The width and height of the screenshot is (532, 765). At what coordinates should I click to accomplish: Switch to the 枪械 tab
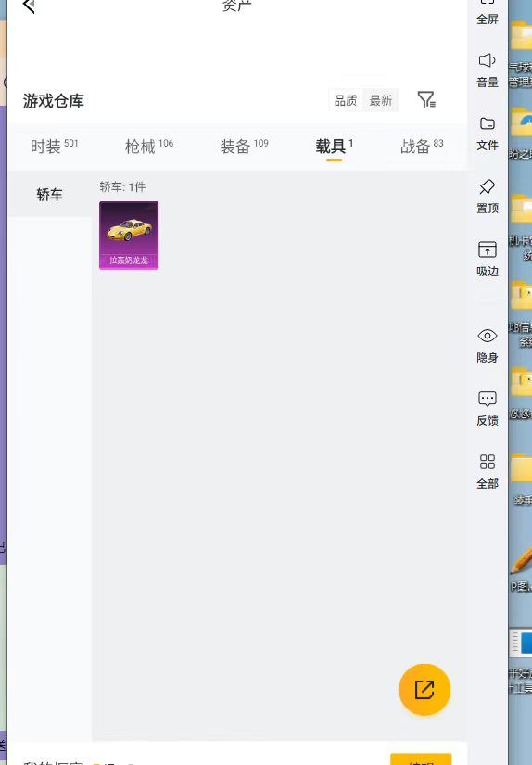148,146
